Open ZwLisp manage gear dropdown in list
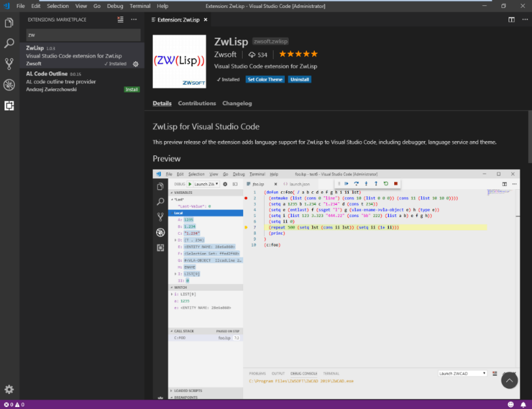Image resolution: width=532 pixels, height=409 pixels. point(135,64)
